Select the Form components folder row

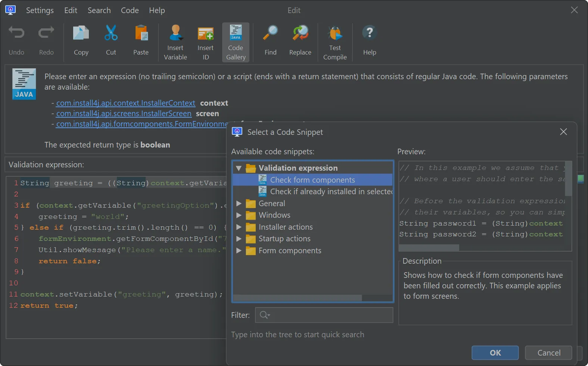tap(312, 251)
